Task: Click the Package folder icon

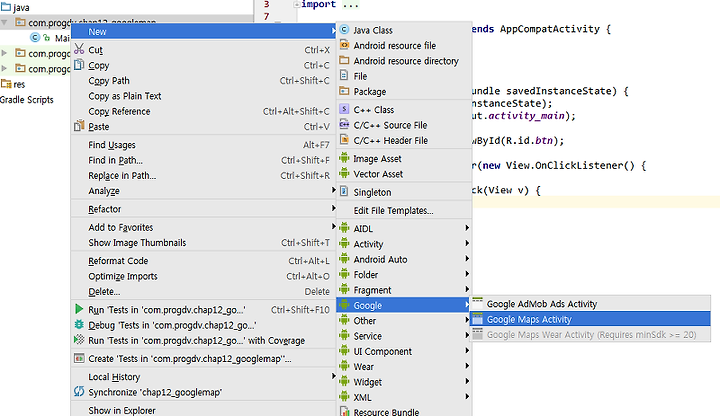Action: (x=344, y=91)
